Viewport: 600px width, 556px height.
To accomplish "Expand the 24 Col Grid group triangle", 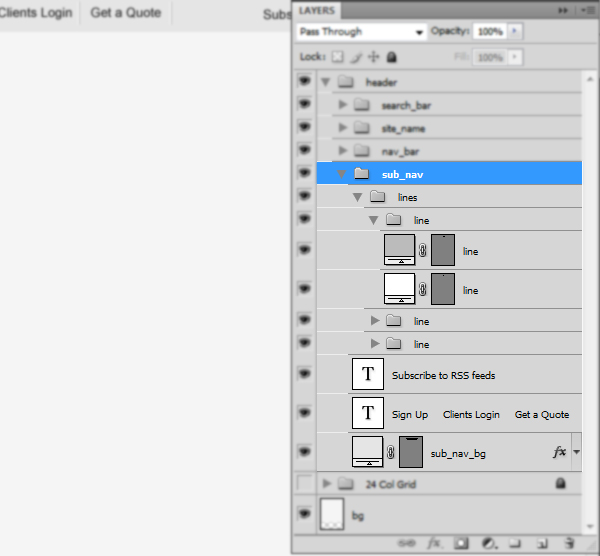I will coord(326,483).
